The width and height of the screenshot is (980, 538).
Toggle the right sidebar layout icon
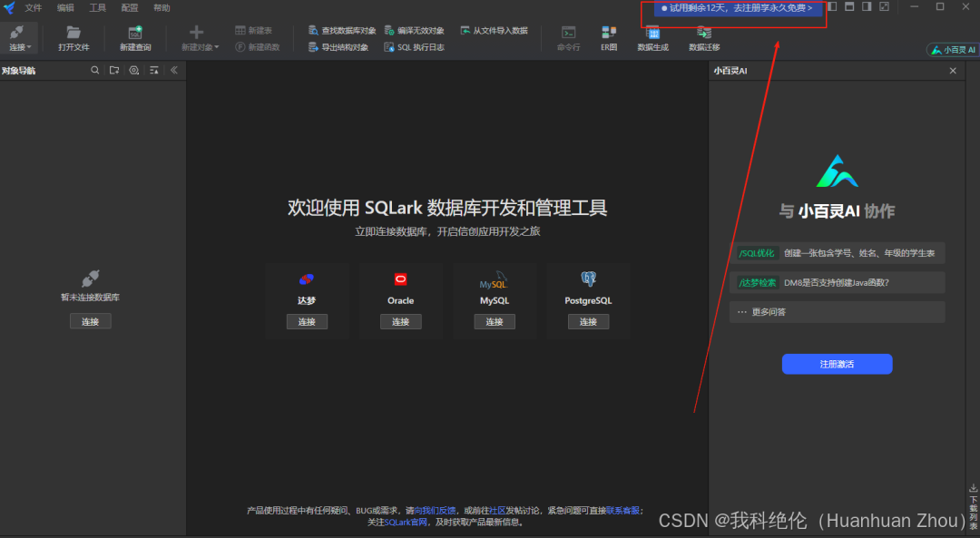click(867, 7)
